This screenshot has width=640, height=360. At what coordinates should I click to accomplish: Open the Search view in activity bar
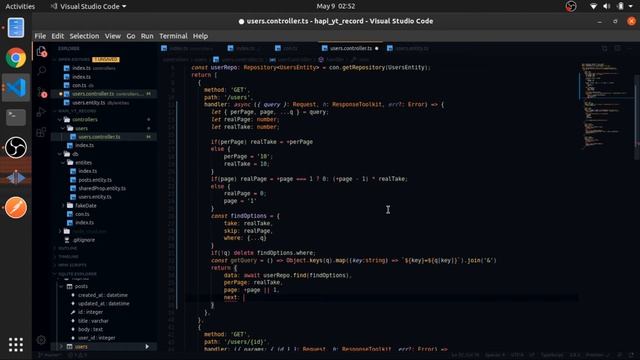[42, 71]
